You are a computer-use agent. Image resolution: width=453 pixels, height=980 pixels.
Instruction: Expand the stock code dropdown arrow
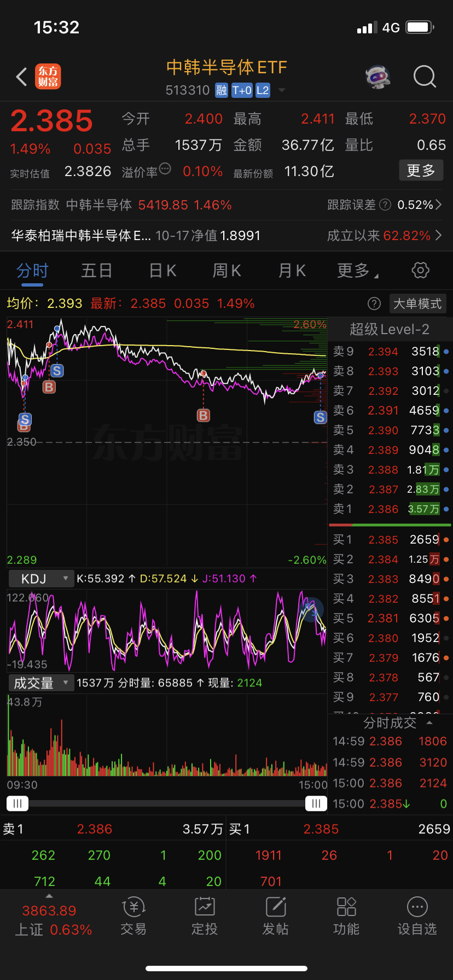282,90
